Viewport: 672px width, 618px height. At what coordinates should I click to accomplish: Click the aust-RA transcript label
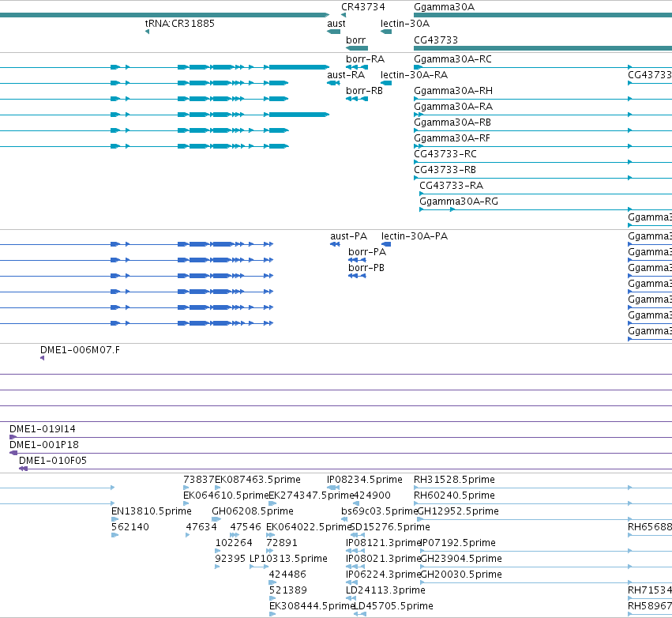coord(346,75)
